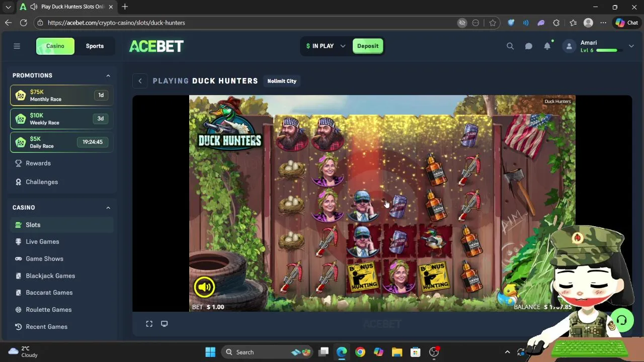Select Baccarat Games in the sidebar
Viewport: 644px width, 362px height.
tap(61, 293)
